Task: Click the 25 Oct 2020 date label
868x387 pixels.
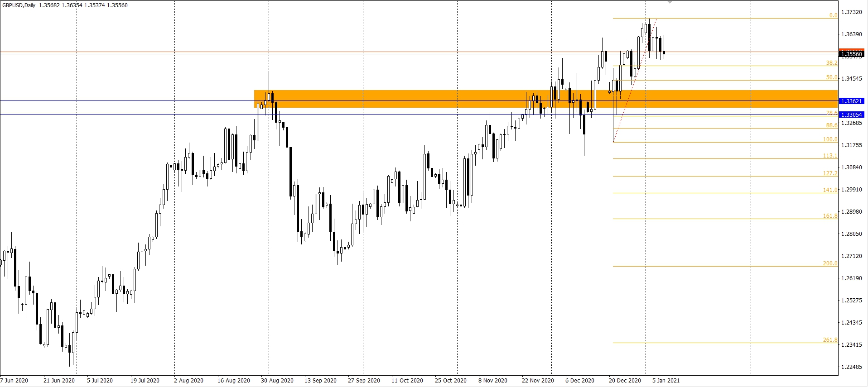Action: pyautogui.click(x=450, y=381)
